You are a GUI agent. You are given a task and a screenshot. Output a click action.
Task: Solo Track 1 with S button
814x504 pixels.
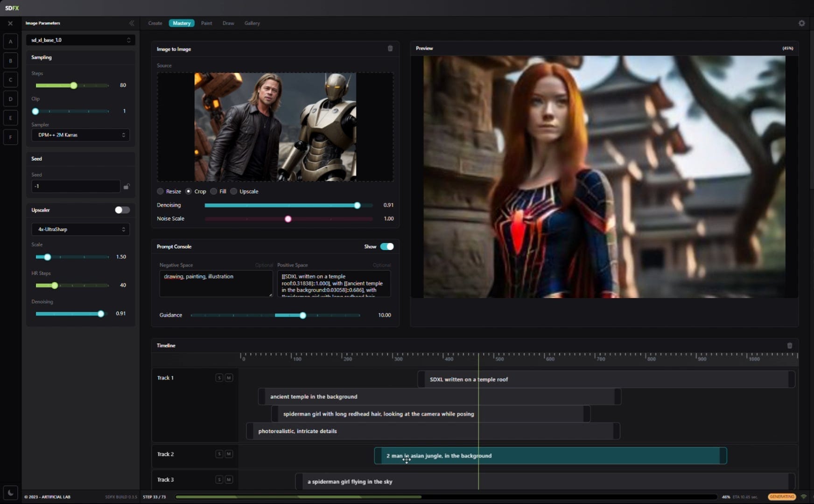tap(219, 378)
